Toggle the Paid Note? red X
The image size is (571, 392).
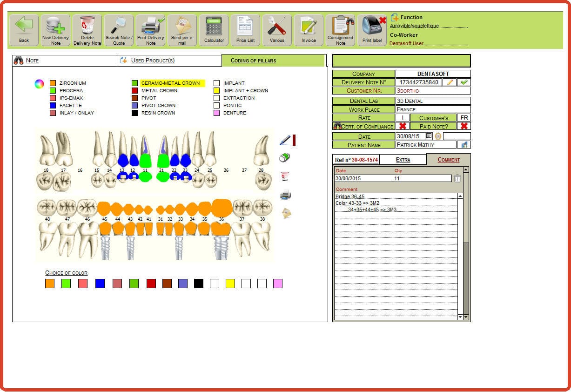pyautogui.click(x=464, y=126)
